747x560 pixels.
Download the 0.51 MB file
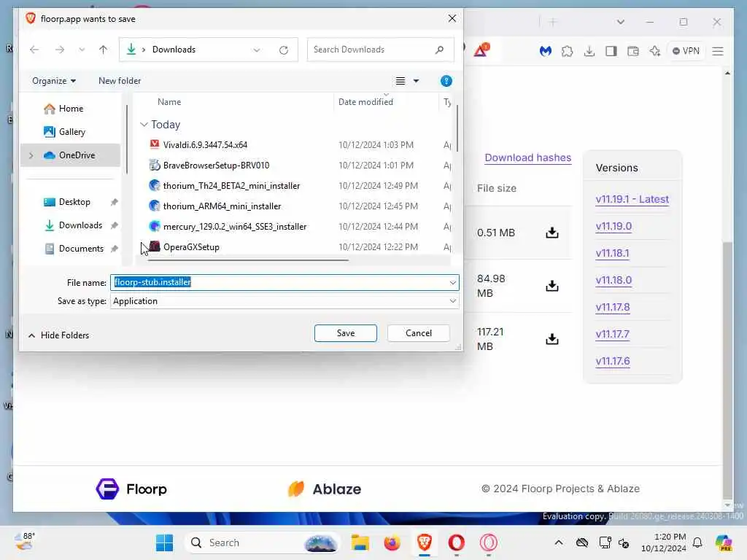(552, 233)
